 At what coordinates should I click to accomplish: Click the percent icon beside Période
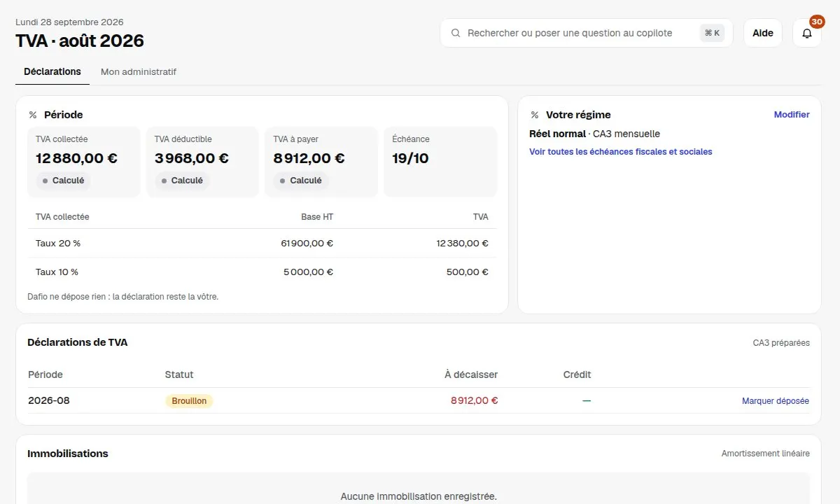click(x=33, y=115)
